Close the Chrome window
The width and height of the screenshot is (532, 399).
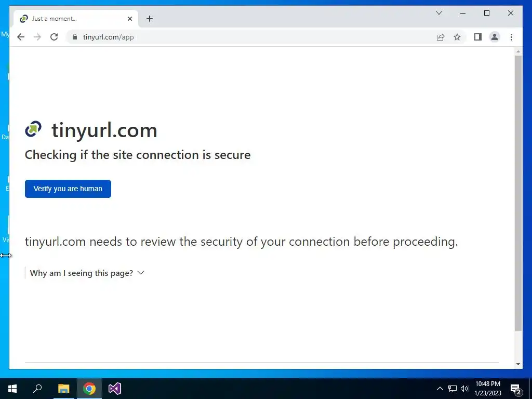click(511, 13)
